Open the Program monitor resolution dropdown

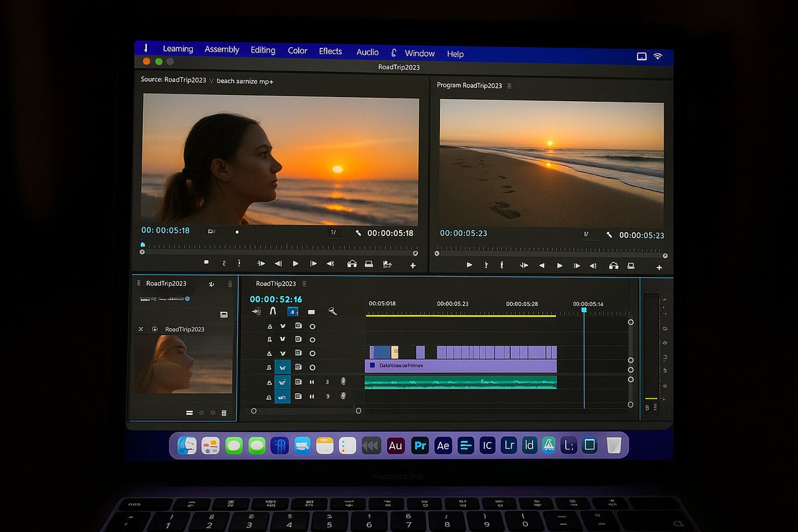587,234
